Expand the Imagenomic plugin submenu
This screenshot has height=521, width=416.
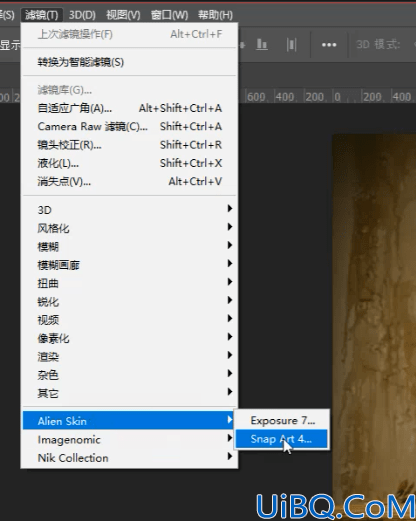[129, 439]
